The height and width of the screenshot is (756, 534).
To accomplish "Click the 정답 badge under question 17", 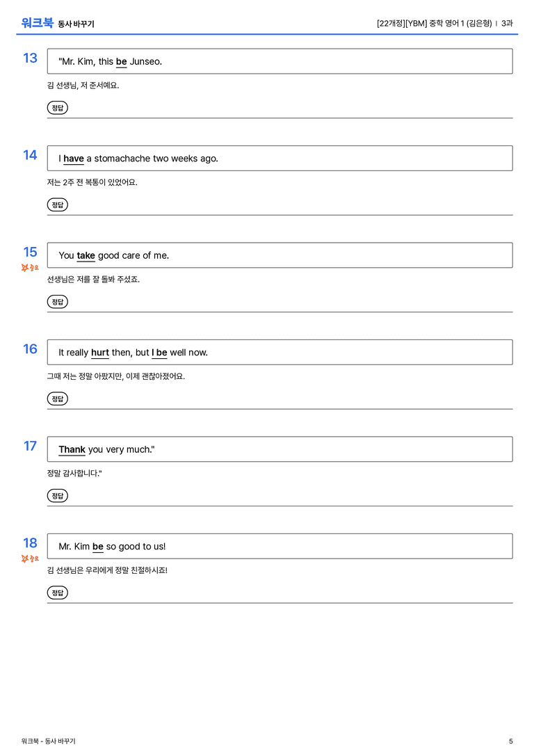I will [57, 496].
